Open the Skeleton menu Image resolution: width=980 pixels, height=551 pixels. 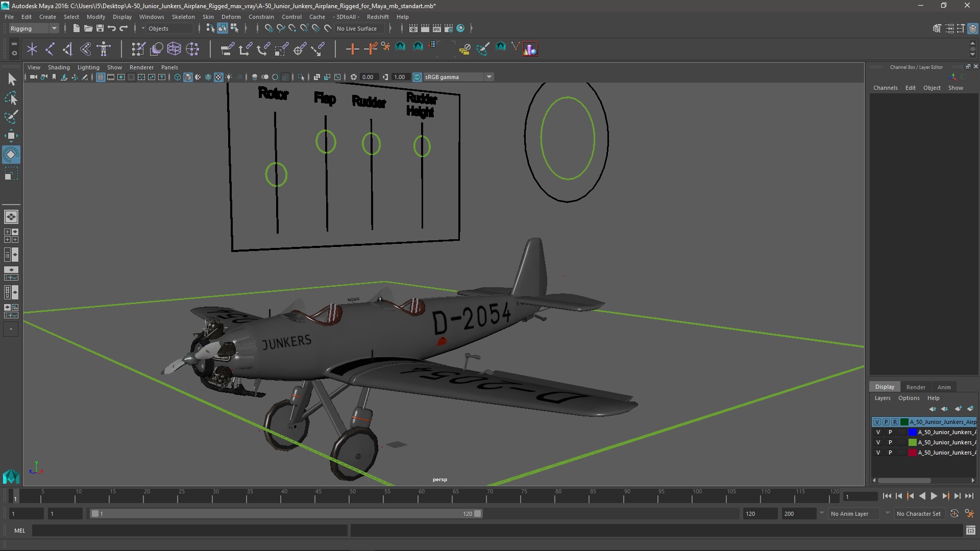point(183,17)
